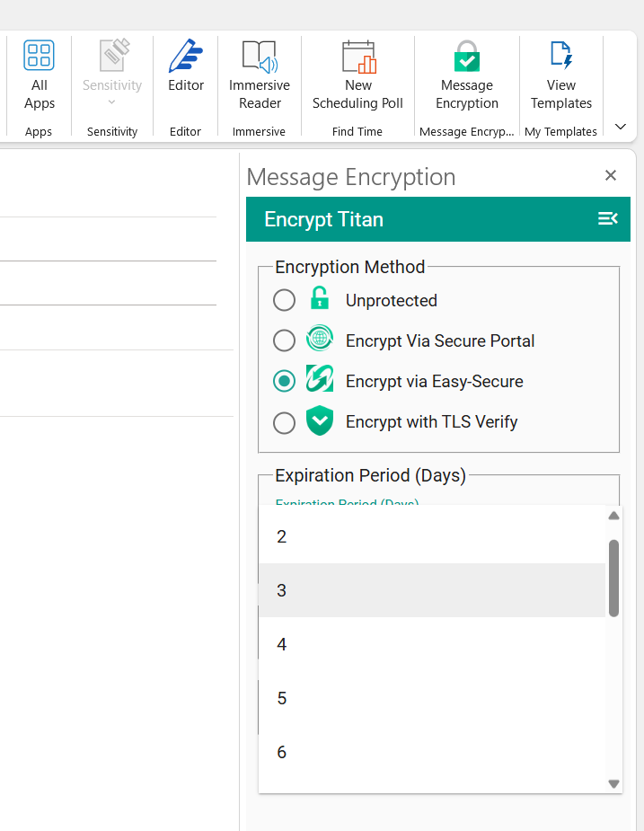Click the Easy-Secure arrows icon
This screenshot has width=644, height=831.
coord(320,378)
